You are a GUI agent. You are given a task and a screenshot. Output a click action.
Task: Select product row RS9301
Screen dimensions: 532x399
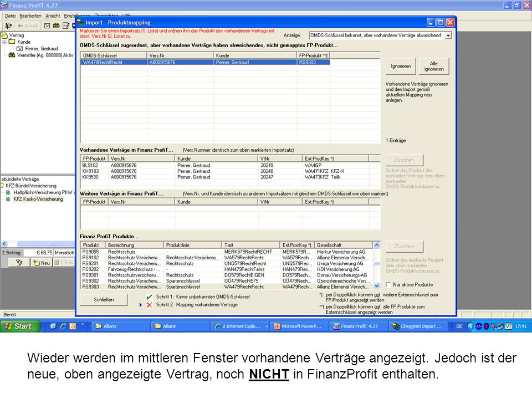coord(227,275)
